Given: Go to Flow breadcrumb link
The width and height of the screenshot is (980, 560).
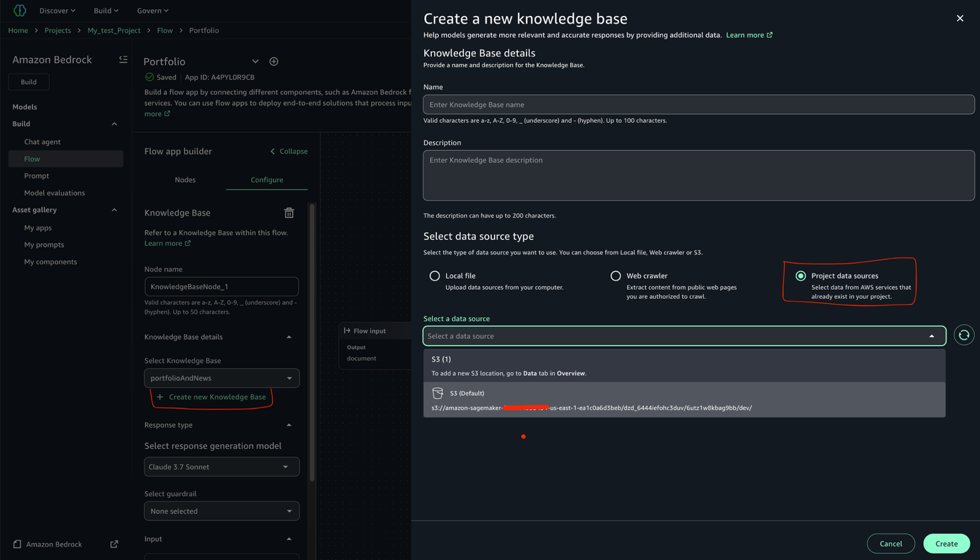Looking at the screenshot, I should (164, 31).
